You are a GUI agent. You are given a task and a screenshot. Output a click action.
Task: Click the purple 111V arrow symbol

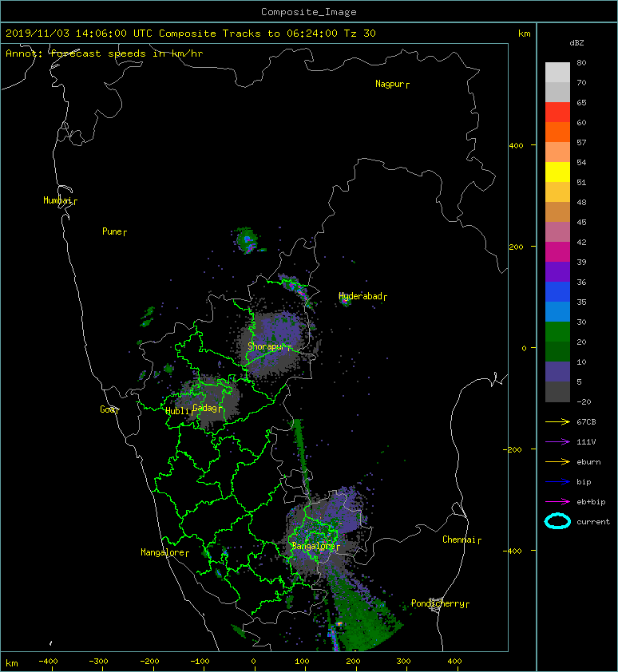point(557,442)
